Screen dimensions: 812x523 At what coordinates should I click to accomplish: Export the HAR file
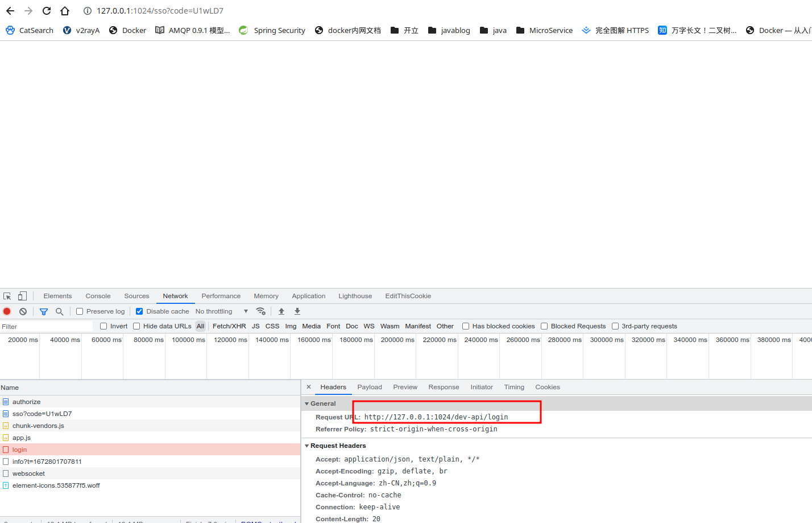tap(297, 311)
